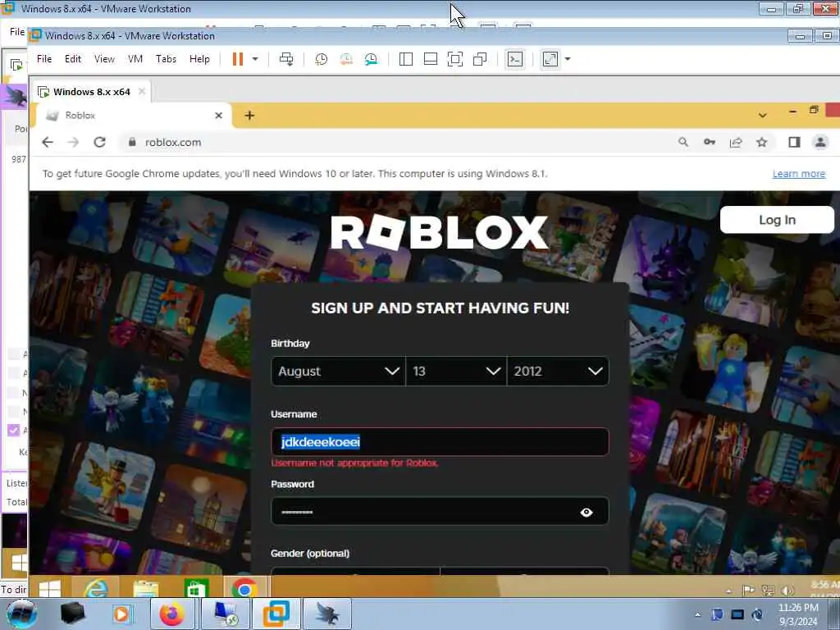Click the Chrome icon in guest taskbar

[244, 589]
